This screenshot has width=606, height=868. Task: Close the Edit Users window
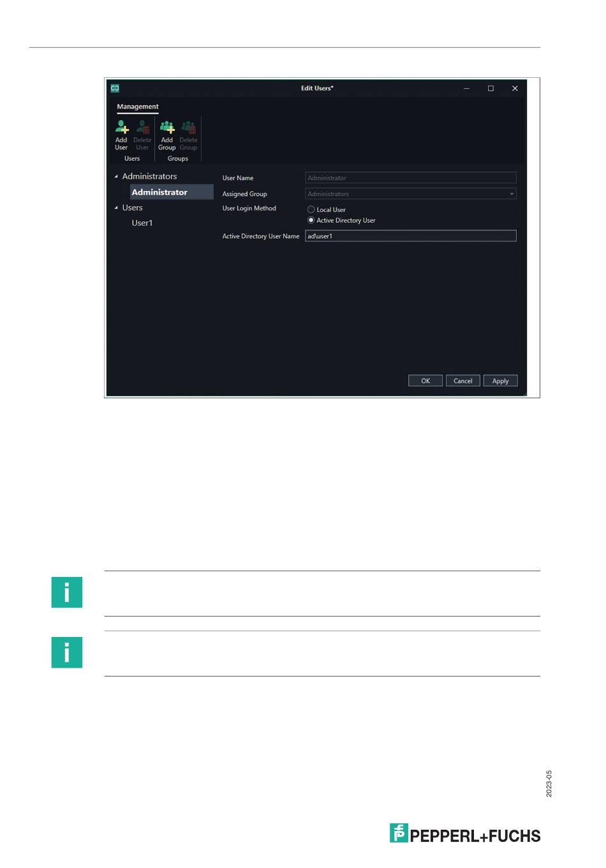point(515,89)
